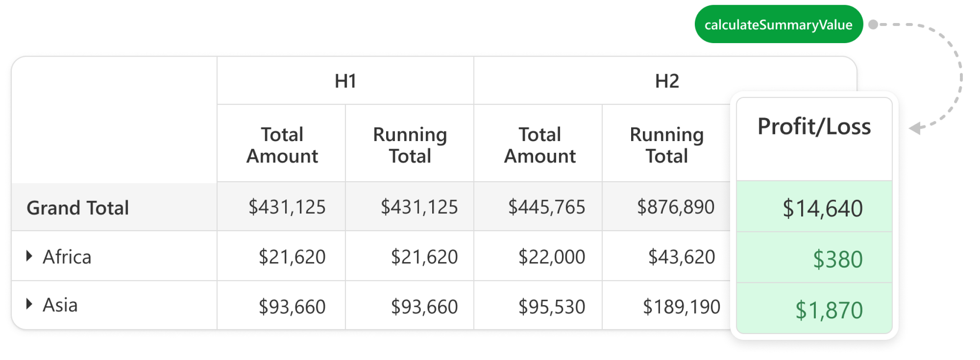Click H2 Total Amount column header
Screen dimensions: 980x360
click(x=539, y=145)
